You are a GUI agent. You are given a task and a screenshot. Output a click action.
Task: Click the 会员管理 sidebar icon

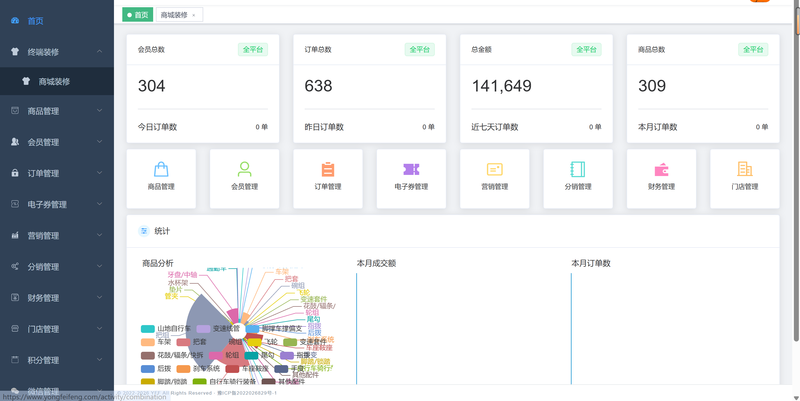[x=15, y=142]
